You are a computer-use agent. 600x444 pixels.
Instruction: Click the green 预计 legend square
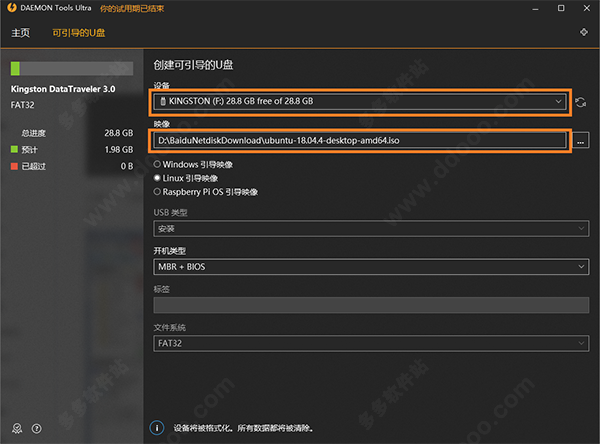coord(15,149)
